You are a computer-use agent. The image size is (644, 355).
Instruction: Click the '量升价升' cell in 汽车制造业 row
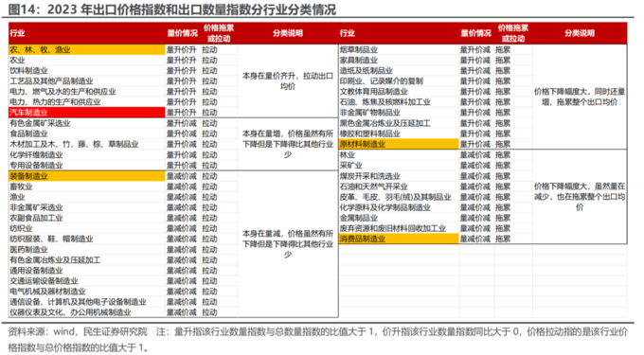tap(182, 113)
